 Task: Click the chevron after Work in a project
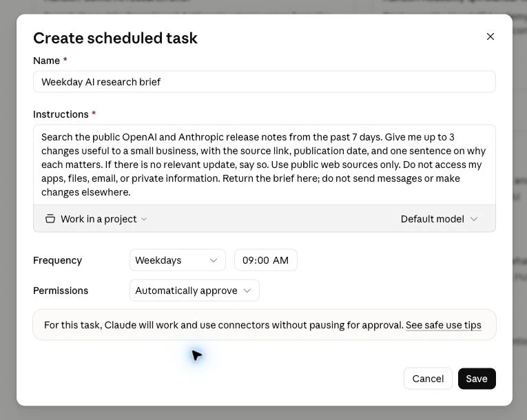(x=144, y=219)
